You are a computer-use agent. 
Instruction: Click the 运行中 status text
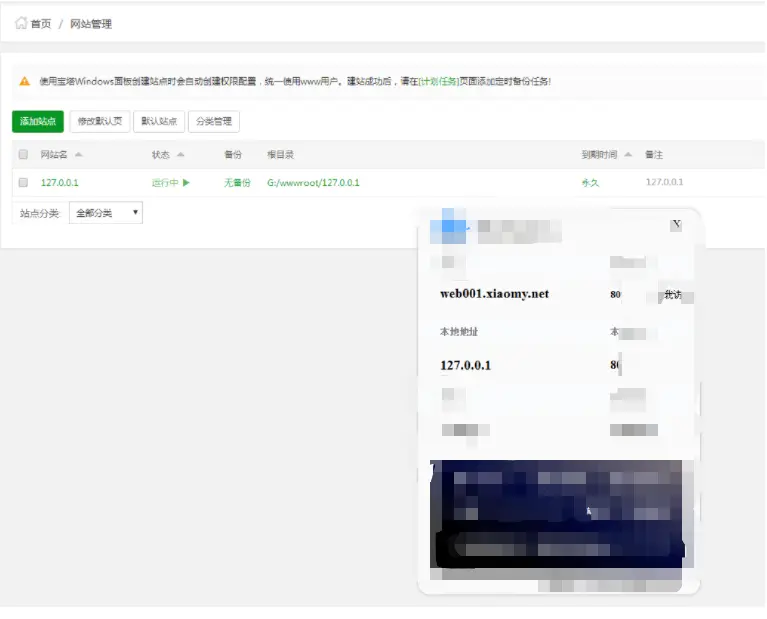click(x=165, y=183)
